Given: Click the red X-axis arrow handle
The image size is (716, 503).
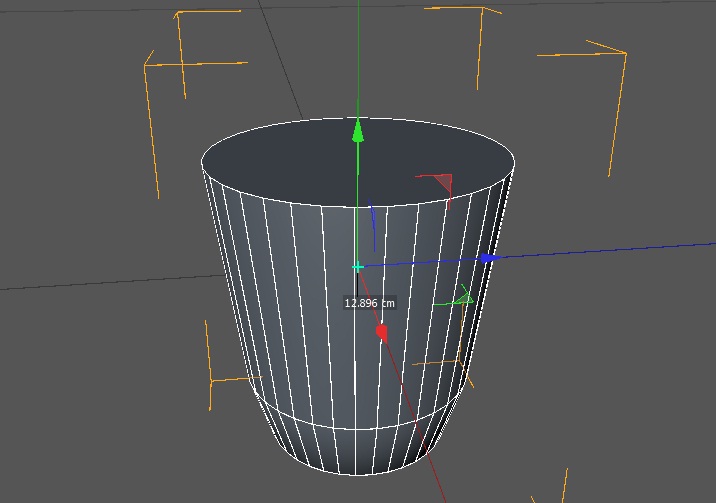Looking at the screenshot, I should coord(382,333).
